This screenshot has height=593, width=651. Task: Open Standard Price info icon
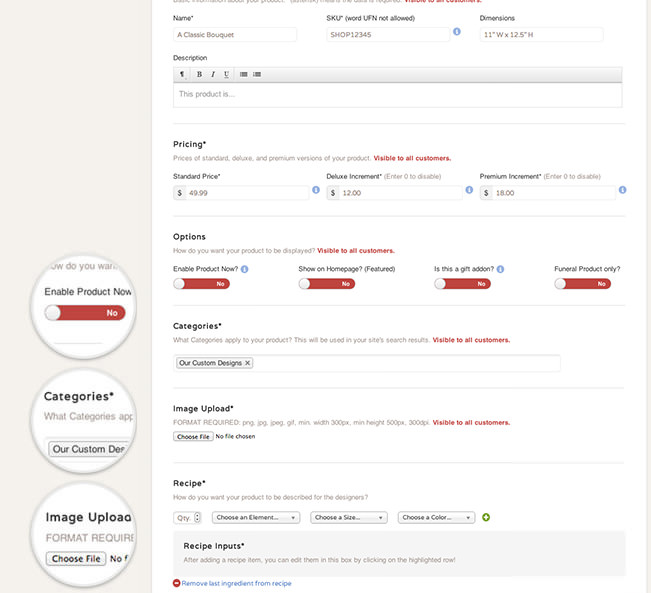316,190
